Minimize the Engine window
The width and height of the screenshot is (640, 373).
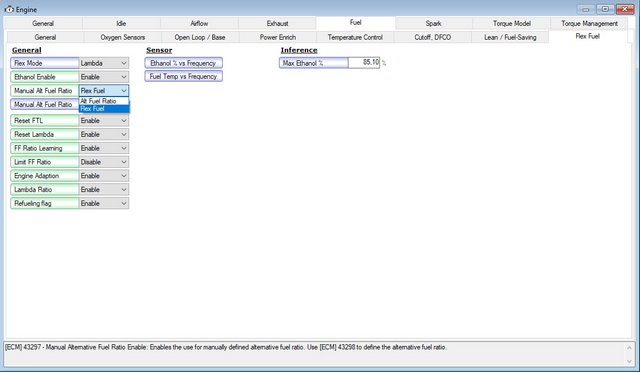(586, 9)
